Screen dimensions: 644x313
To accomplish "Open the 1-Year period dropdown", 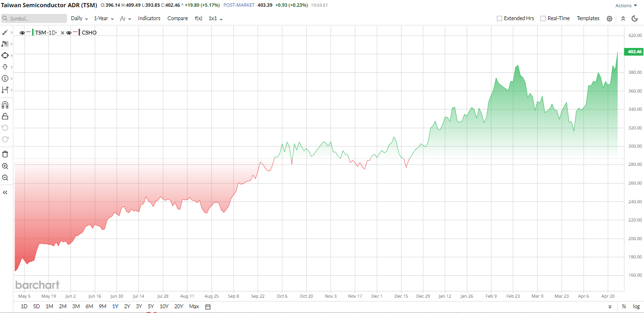I will point(103,18).
